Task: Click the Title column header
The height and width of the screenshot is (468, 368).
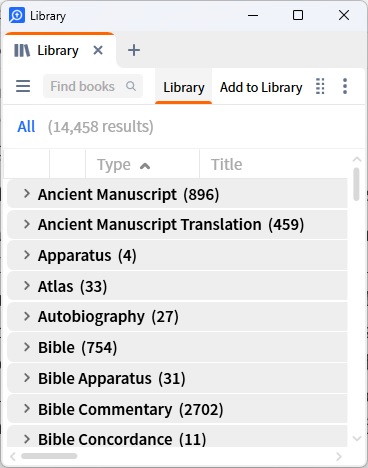Action: (227, 164)
